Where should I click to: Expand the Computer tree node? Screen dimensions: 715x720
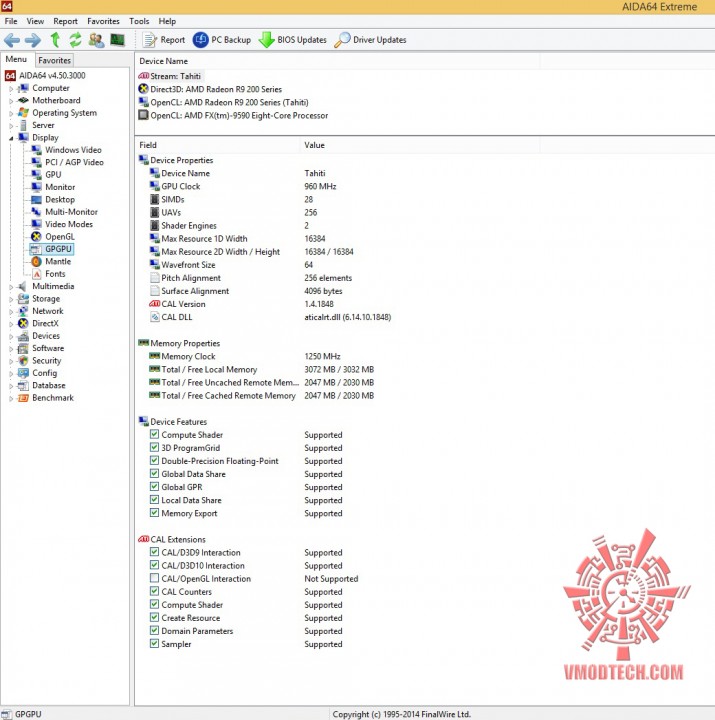coord(11,89)
